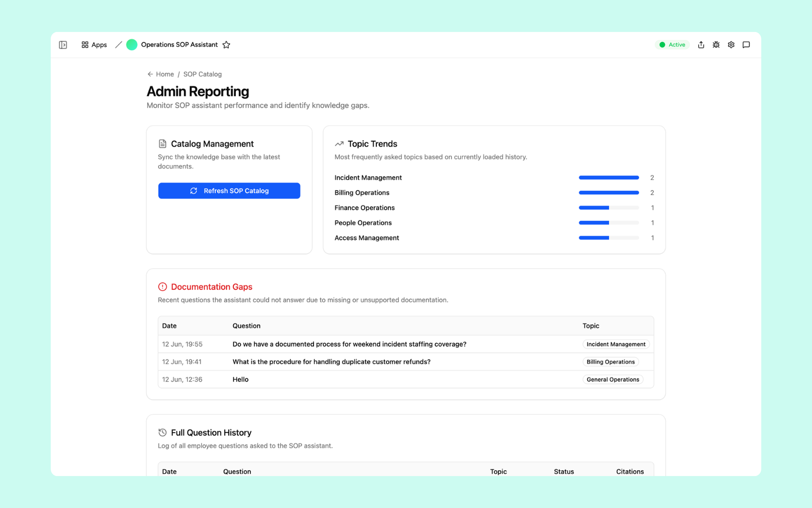Click the 'Hello' question row

click(406, 380)
